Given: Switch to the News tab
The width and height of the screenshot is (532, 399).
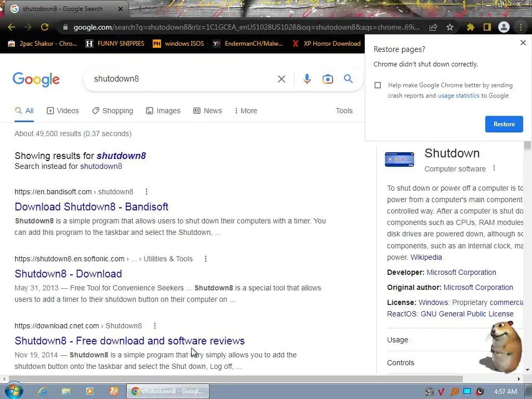Looking at the screenshot, I should 207,111.
